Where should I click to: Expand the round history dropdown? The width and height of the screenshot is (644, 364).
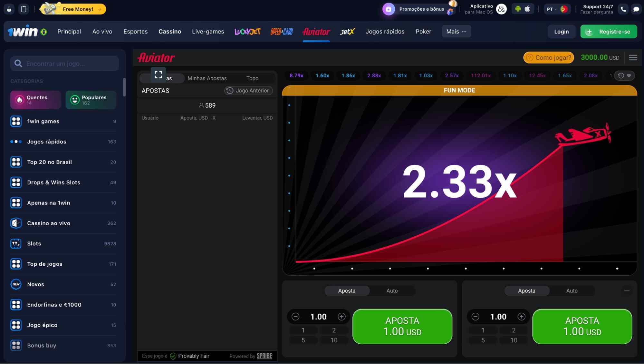(624, 76)
